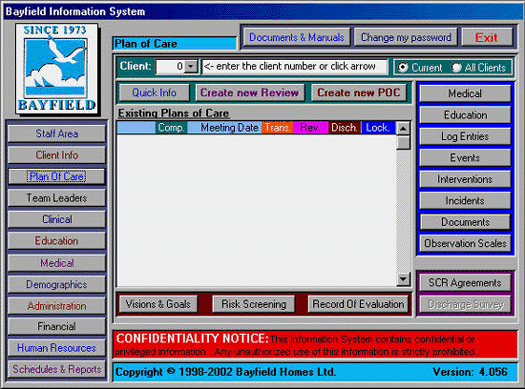The height and width of the screenshot is (389, 525).
Task: Click the list scrollbar down arrow
Action: 403,279
